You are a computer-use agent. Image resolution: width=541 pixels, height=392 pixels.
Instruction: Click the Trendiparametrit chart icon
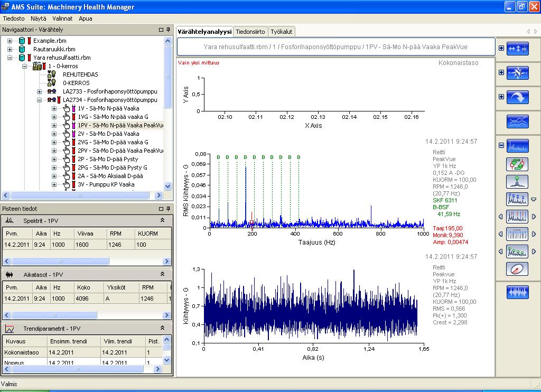tap(10, 329)
